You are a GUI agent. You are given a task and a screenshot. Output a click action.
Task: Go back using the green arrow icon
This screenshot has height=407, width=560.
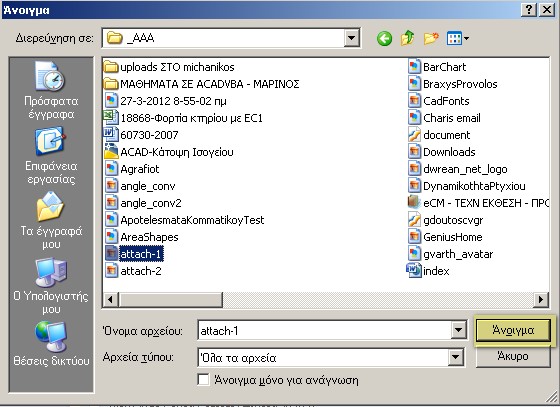(x=384, y=38)
